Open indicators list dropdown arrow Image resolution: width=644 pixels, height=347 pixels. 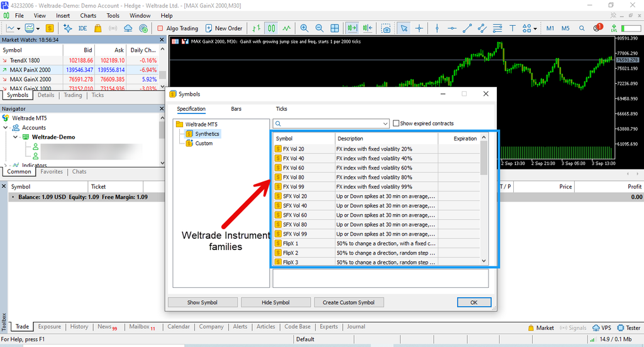[38, 29]
